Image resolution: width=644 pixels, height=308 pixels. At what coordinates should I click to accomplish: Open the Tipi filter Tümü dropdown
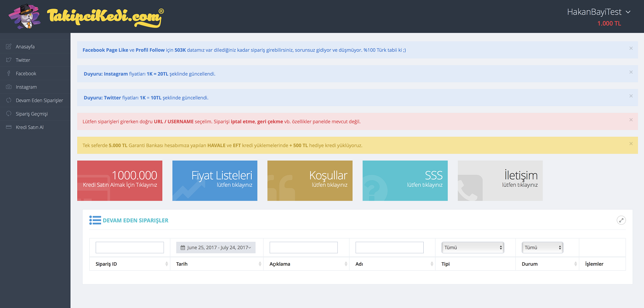tap(473, 248)
